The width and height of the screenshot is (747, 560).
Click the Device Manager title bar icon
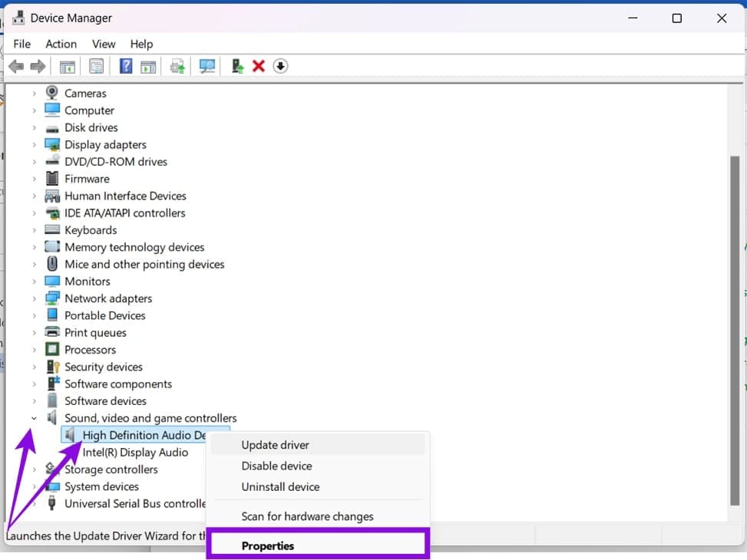[18, 18]
